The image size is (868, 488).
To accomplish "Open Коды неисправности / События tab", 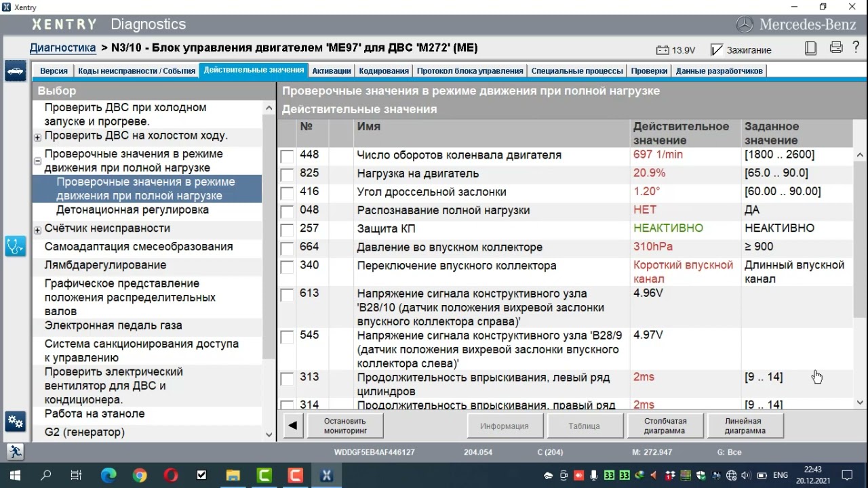I will click(136, 71).
